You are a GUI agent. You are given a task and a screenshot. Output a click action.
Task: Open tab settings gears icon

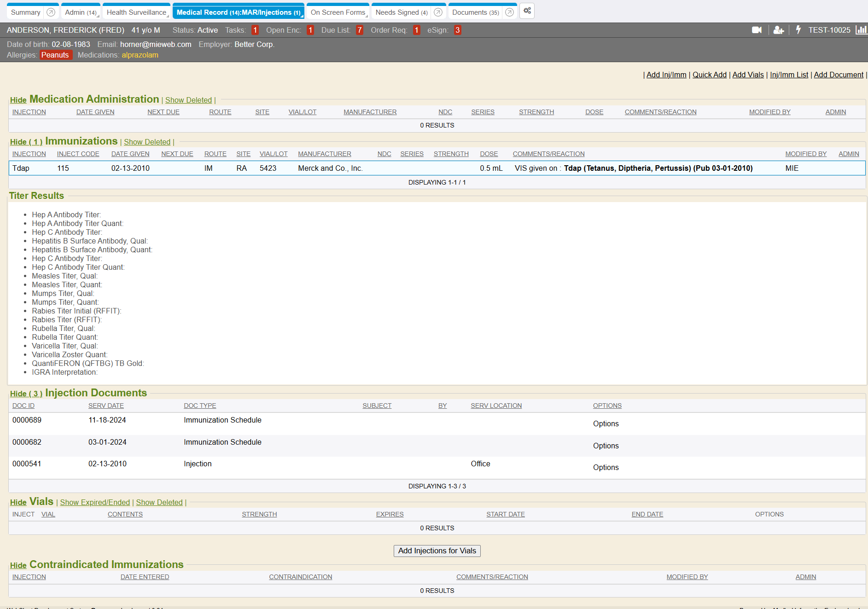[x=527, y=11]
